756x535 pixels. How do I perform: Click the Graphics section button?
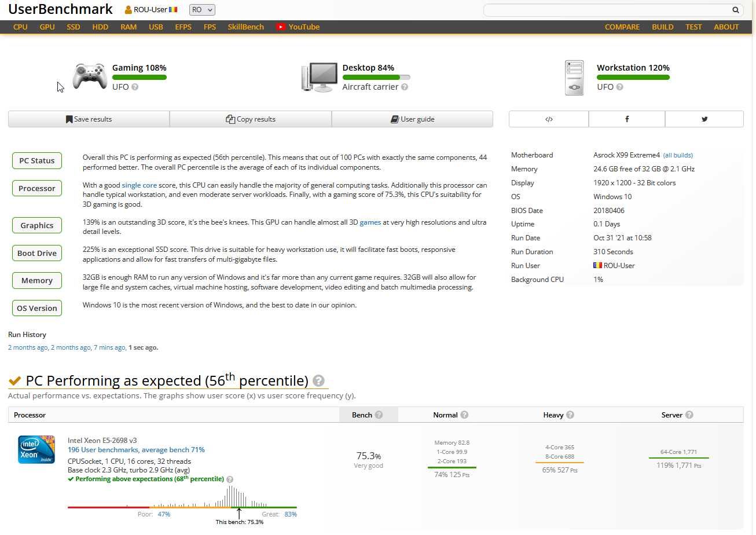pyautogui.click(x=37, y=225)
